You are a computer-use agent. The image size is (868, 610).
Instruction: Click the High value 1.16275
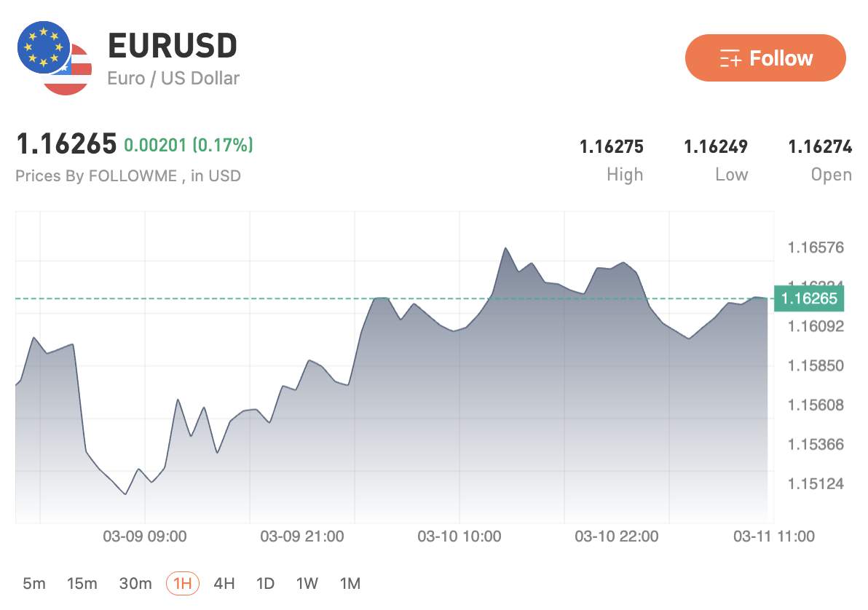pyautogui.click(x=611, y=146)
